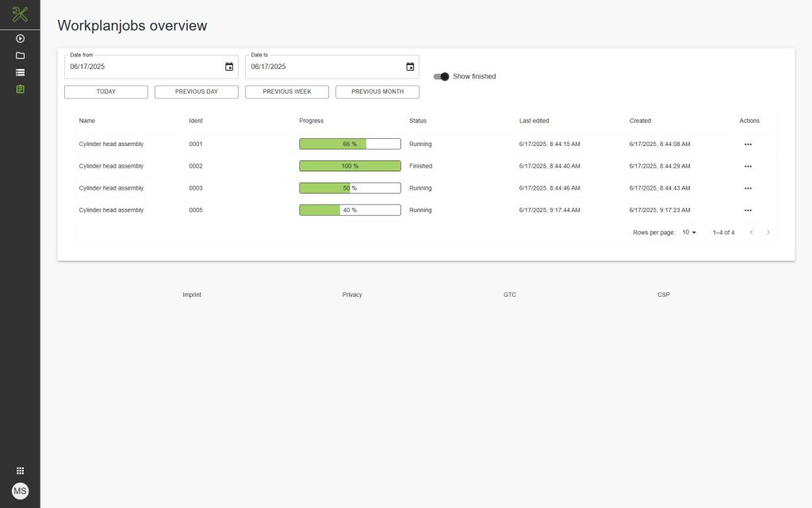
Task: Click the 66% progress bar
Action: tap(350, 144)
